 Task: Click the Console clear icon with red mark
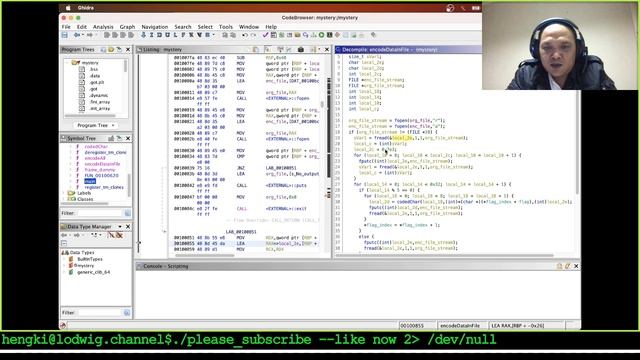tap(567, 266)
